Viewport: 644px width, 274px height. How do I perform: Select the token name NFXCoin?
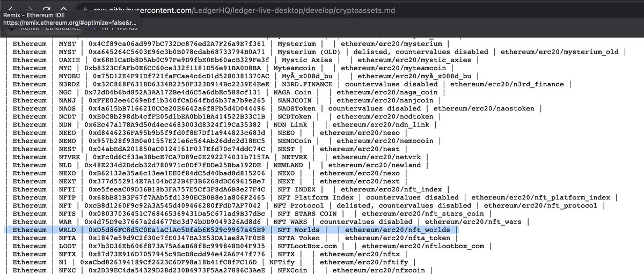pos(292,271)
